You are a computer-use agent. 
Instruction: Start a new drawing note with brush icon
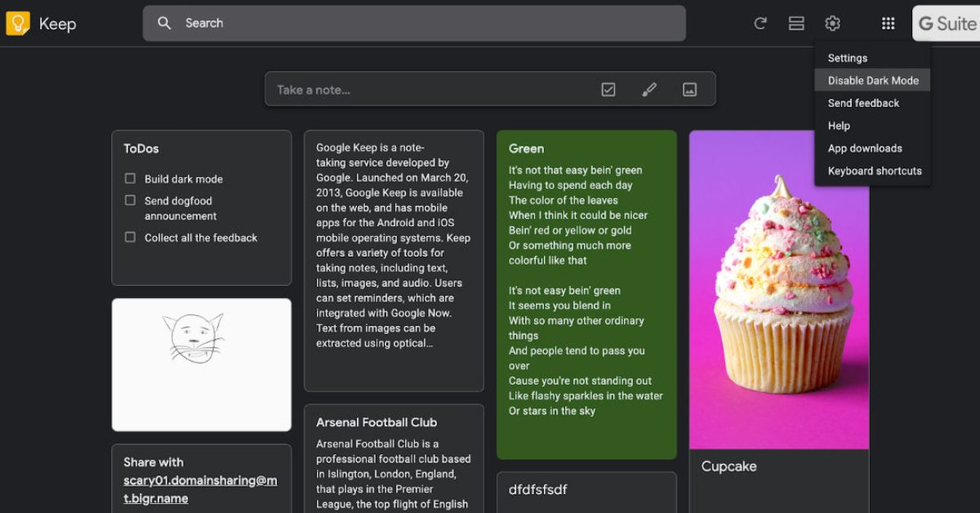click(x=649, y=90)
